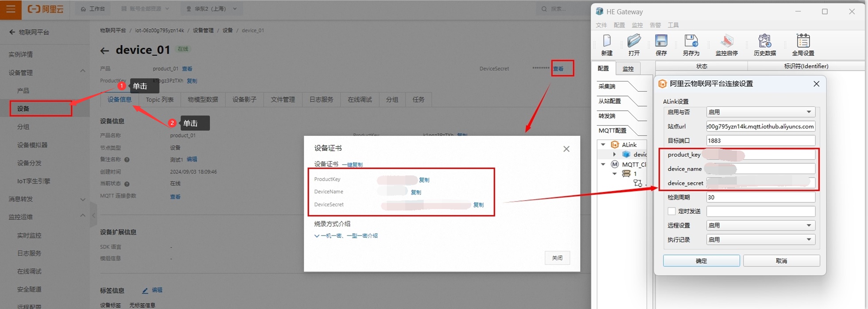Open 全局设置 in HE Gateway toolbar
Viewport: 868px width, 309px height.
[803, 45]
